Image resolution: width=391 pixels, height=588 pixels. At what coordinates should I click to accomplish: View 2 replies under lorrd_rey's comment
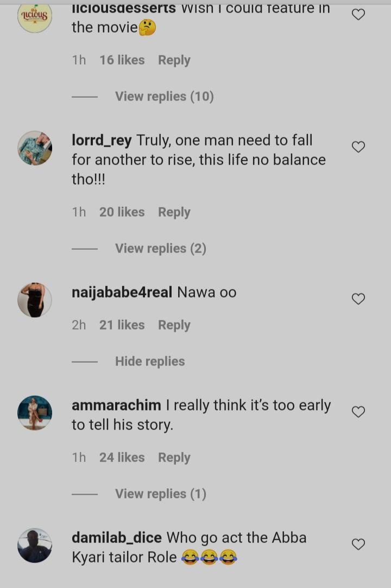click(160, 249)
